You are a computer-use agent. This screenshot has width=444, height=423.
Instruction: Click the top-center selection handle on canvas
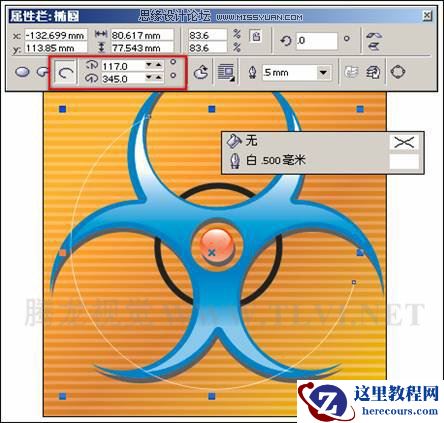click(x=212, y=109)
